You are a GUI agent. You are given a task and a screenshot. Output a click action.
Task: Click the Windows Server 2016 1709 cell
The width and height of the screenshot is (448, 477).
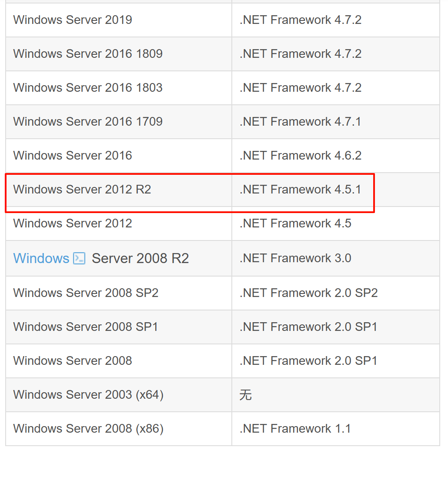[x=119, y=122]
